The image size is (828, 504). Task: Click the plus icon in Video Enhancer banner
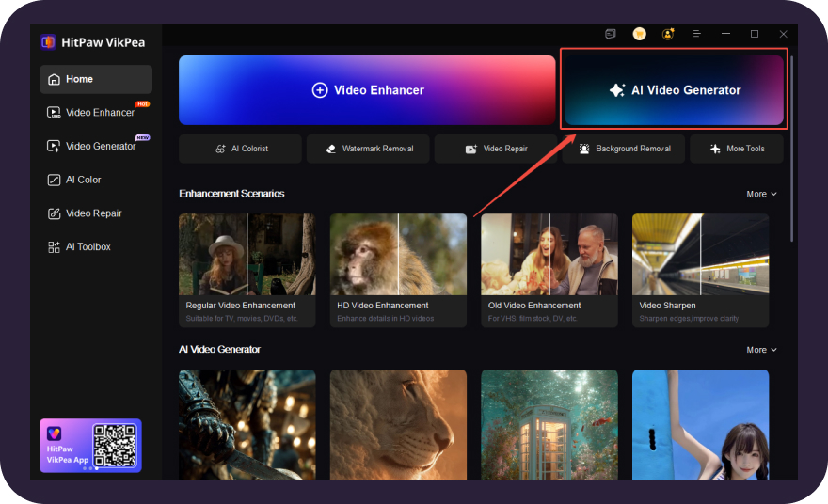(x=320, y=90)
